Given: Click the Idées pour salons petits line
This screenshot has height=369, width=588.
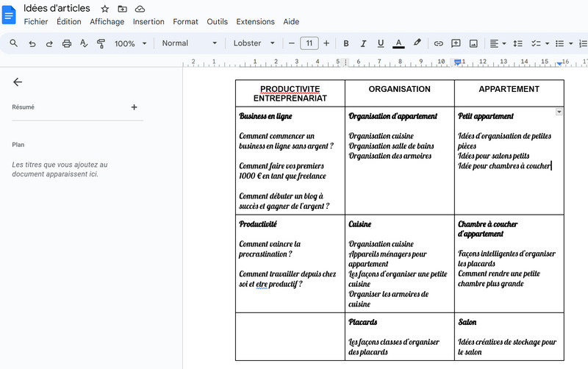Looking at the screenshot, I should [493, 156].
